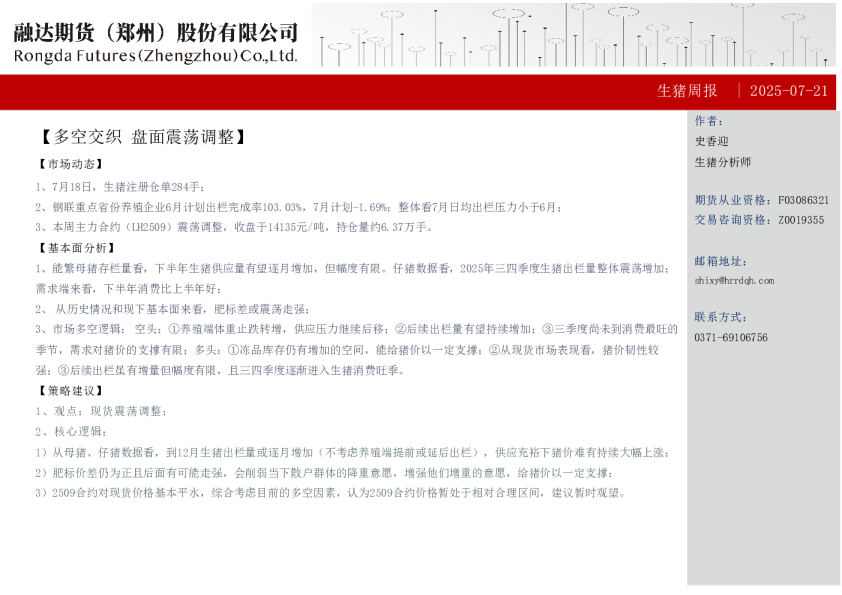
Task: Click the futures qualification number F03086321
Action: click(802, 200)
